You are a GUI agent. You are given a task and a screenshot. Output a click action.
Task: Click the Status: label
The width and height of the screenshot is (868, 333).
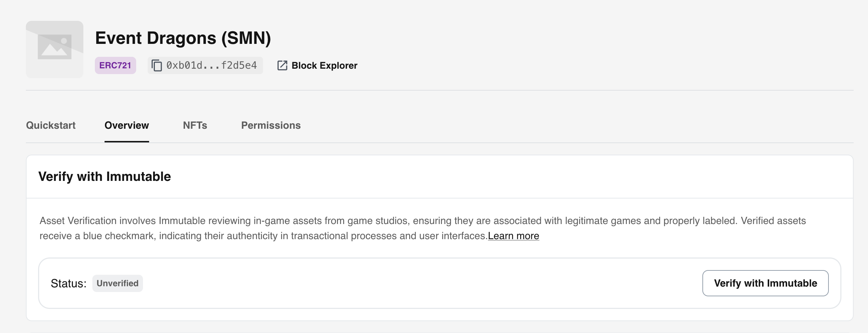(x=68, y=283)
